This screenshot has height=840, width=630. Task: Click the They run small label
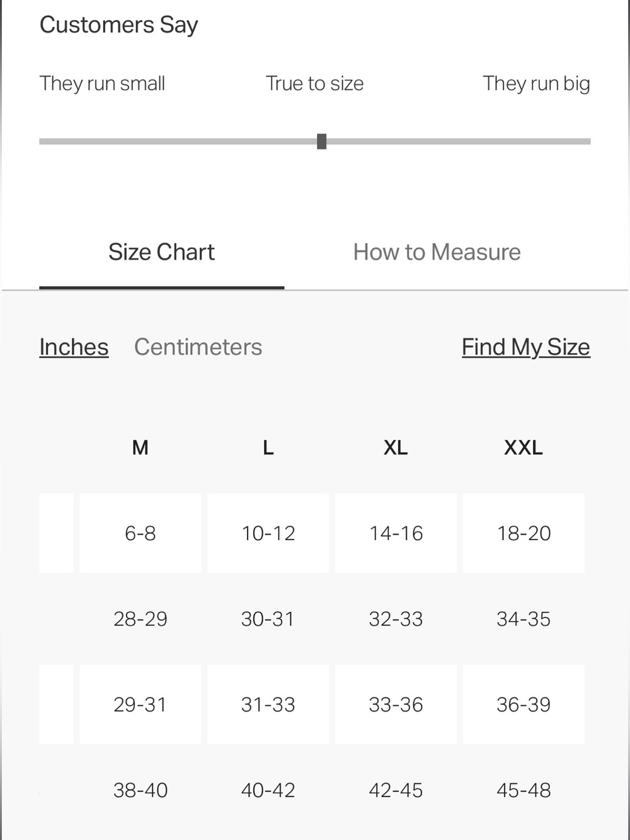click(102, 83)
